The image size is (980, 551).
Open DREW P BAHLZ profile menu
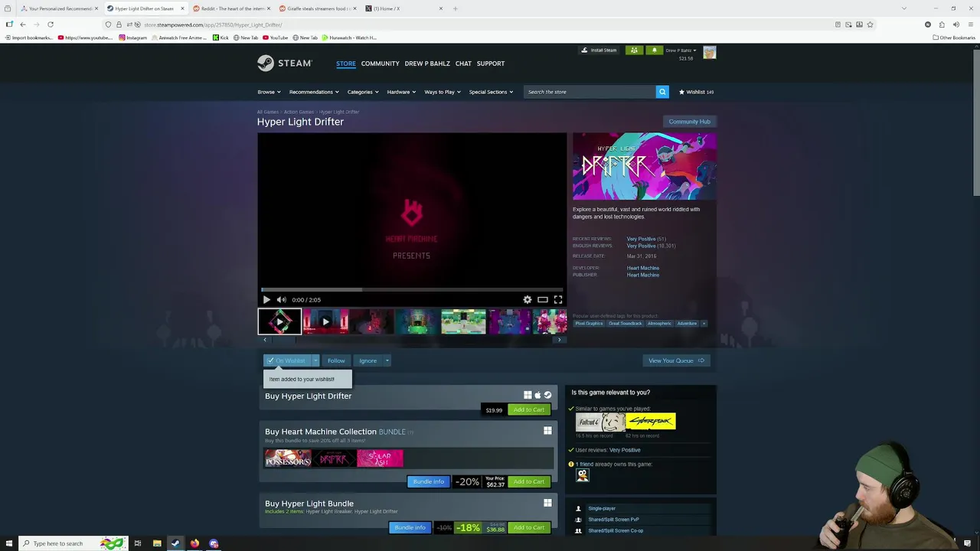(x=427, y=64)
